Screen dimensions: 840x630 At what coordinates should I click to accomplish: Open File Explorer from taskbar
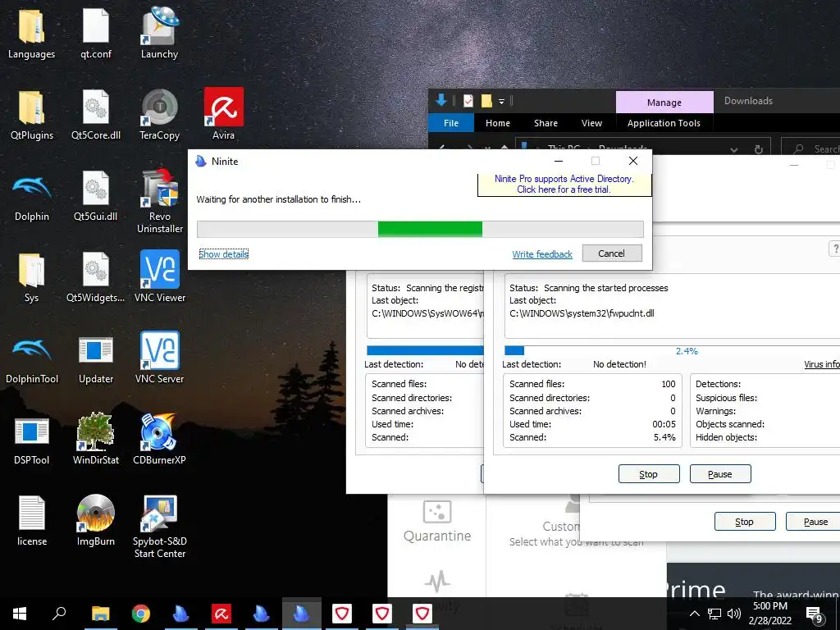click(x=101, y=614)
